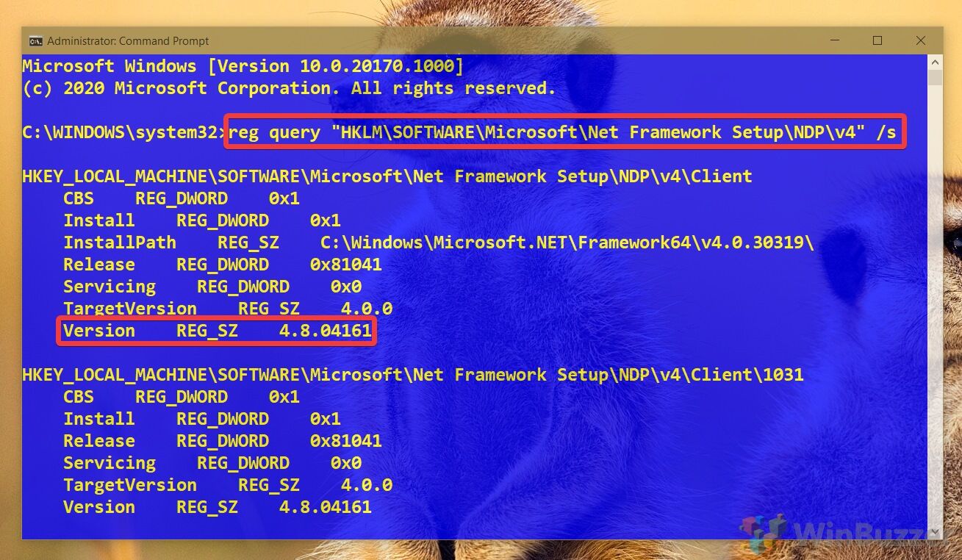Viewport: 962px width, 560px height.
Task: Click the InstallPath Framework64 line
Action: 438,243
